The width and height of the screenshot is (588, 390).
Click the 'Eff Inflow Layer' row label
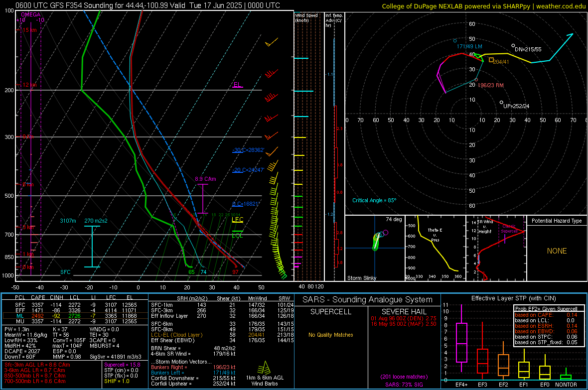[x=168, y=316]
